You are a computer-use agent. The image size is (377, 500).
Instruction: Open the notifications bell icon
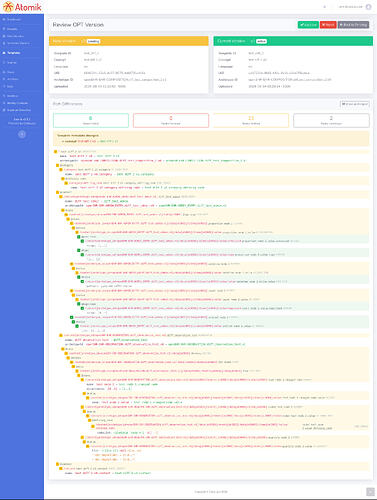(325, 7)
